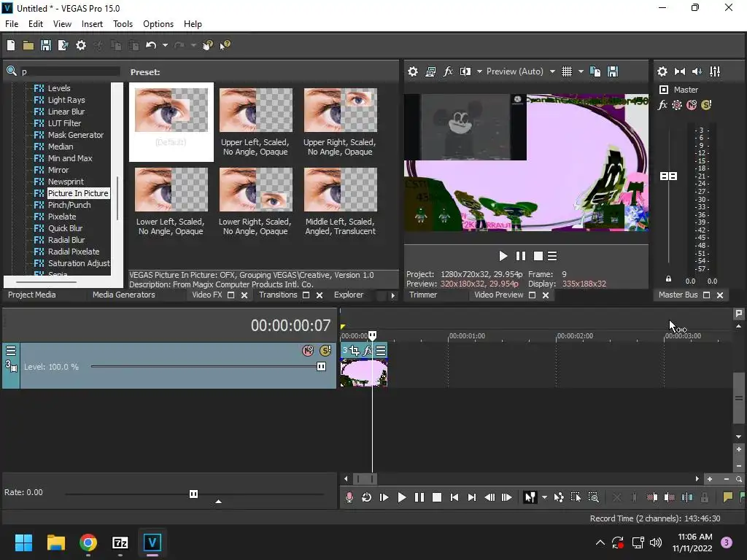Solo video track 3
747x560 pixels.
(325, 351)
